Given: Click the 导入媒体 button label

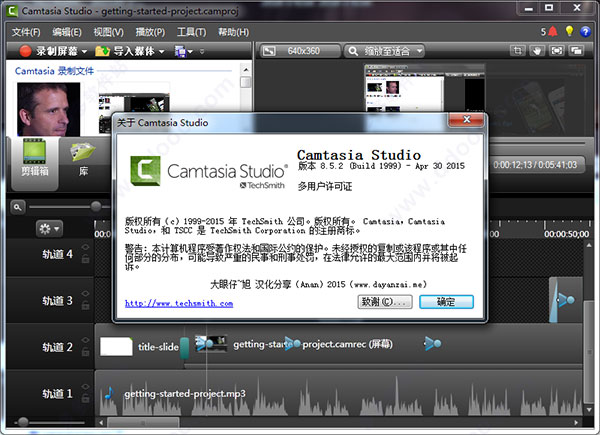Looking at the screenshot, I should tap(134, 51).
